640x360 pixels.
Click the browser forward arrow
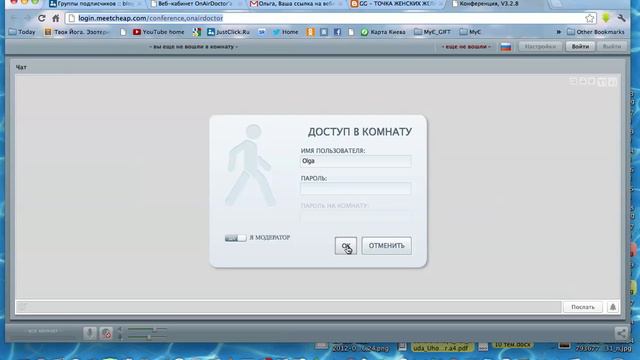(28, 18)
